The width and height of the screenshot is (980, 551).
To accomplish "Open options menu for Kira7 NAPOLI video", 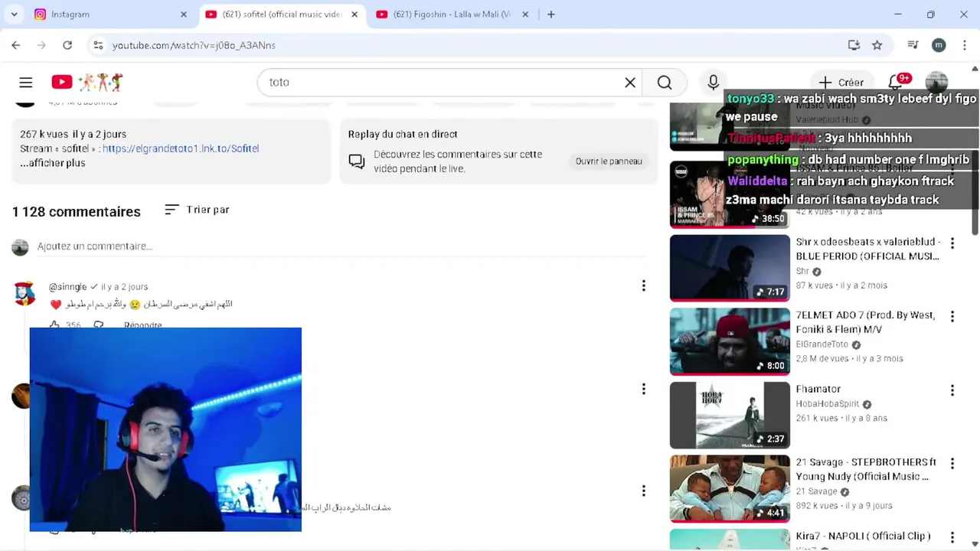I will pos(952,537).
